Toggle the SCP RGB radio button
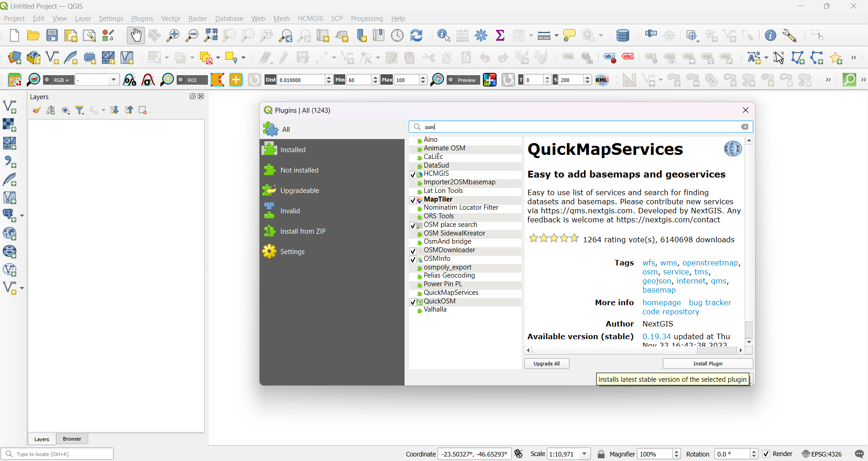The width and height of the screenshot is (868, 461). coord(47,80)
